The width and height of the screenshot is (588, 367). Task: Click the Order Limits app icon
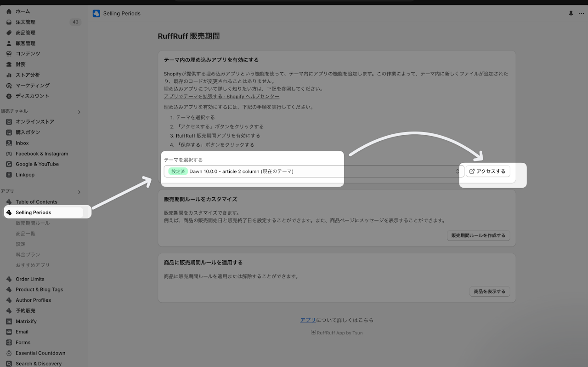[9, 279]
